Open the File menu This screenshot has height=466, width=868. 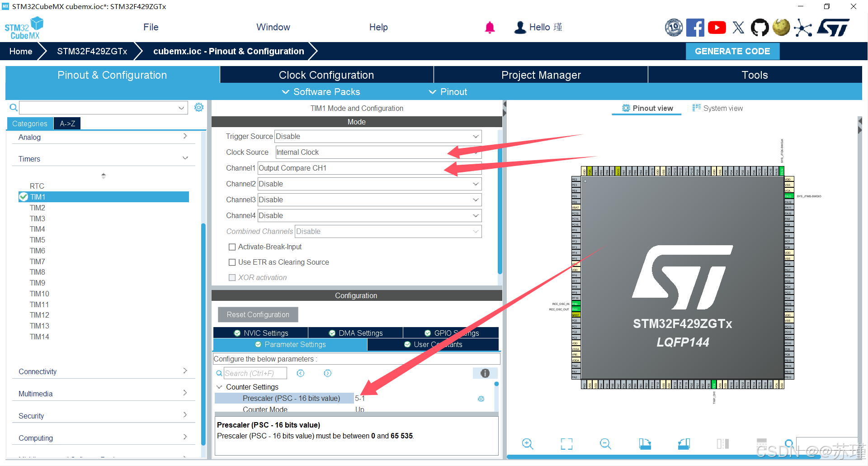[x=151, y=27]
